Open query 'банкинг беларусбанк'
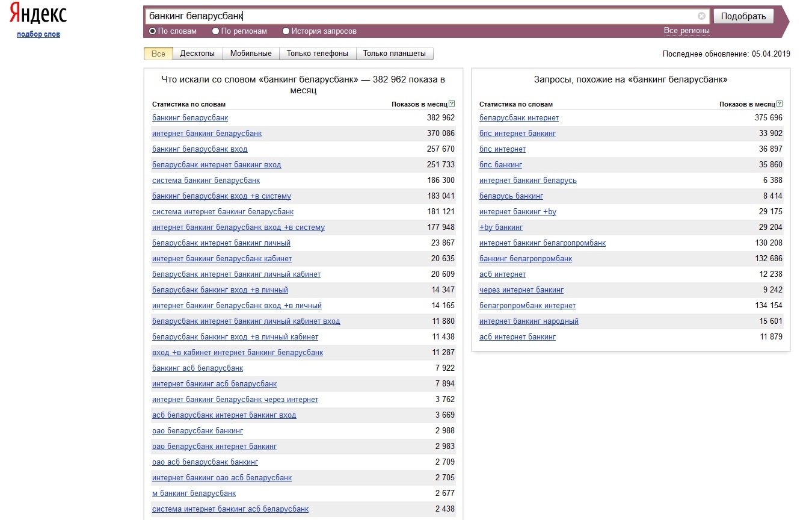 pos(190,118)
